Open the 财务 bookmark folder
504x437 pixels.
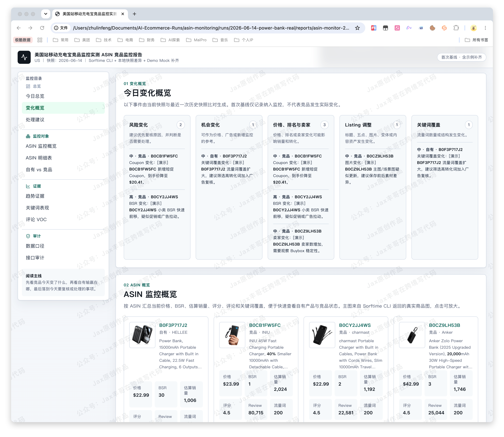147,40
